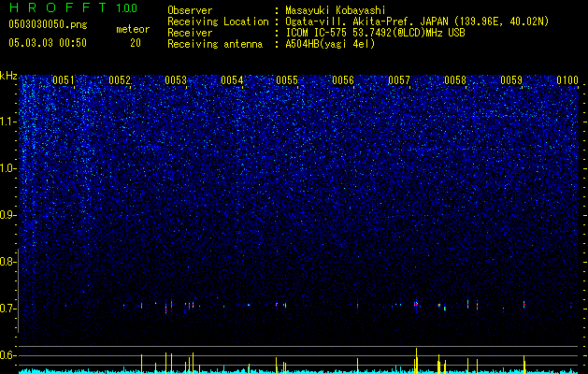The height and width of the screenshot is (374, 588).
Task: Click the 0055 time marker
Action: click(287, 80)
